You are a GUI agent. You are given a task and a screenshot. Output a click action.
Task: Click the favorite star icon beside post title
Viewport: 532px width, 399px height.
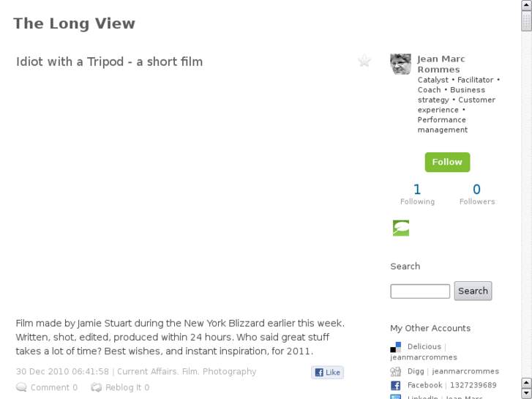[x=364, y=61]
